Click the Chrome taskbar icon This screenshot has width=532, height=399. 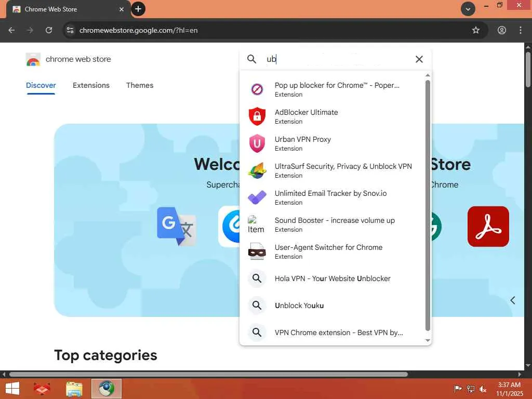(x=107, y=389)
